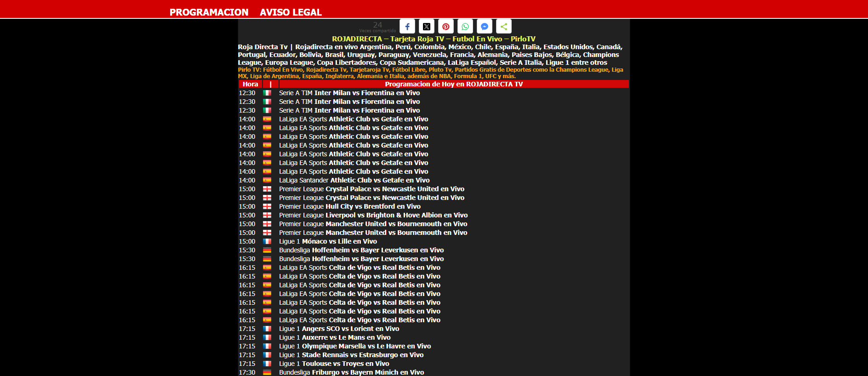Click the France flag beside Angers SCO match
The width and height of the screenshot is (868, 376).
point(267,329)
